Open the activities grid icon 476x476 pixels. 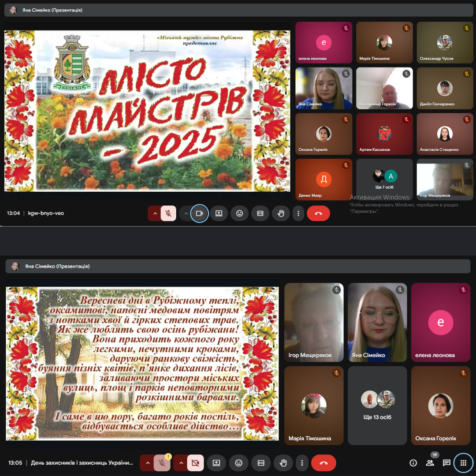click(x=463, y=463)
